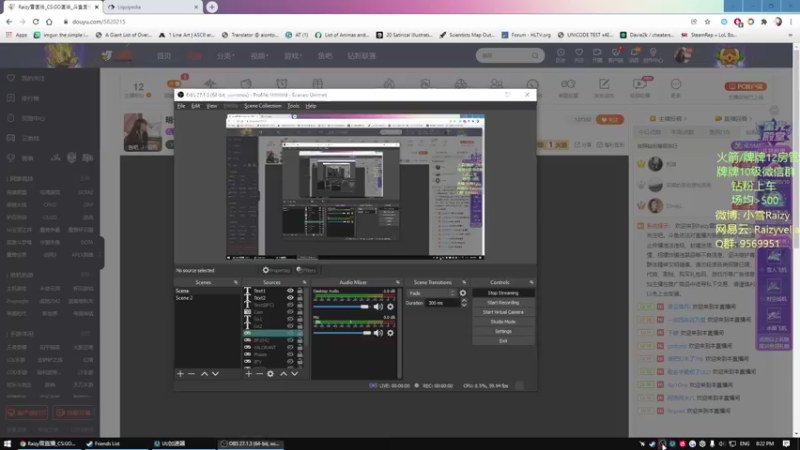
Task: Adjust the Desktop Audio volume slider
Action: click(x=341, y=307)
